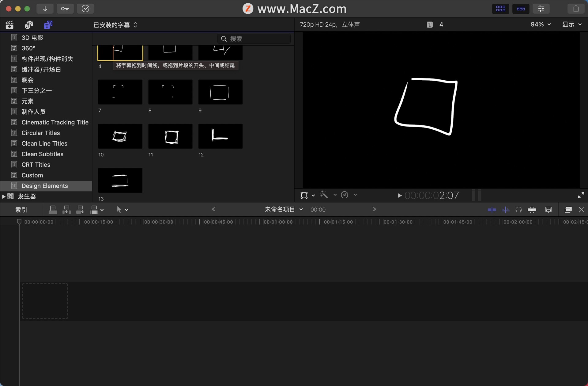Select title thumbnail number 11
The image size is (588, 386).
click(170, 136)
